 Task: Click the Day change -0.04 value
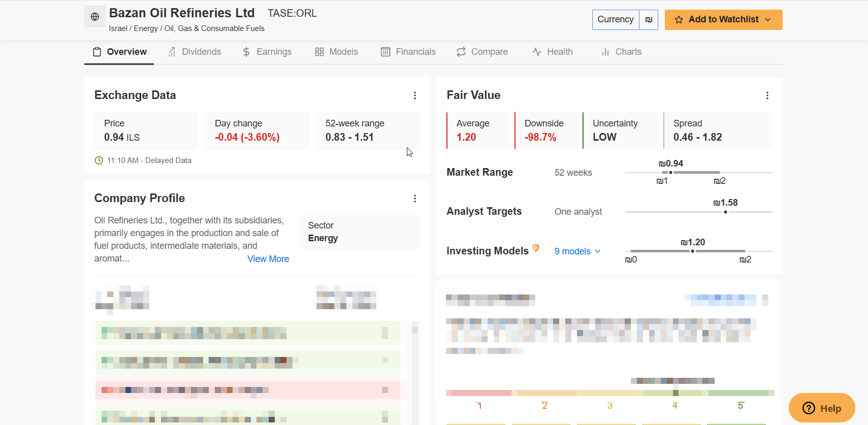(x=247, y=137)
